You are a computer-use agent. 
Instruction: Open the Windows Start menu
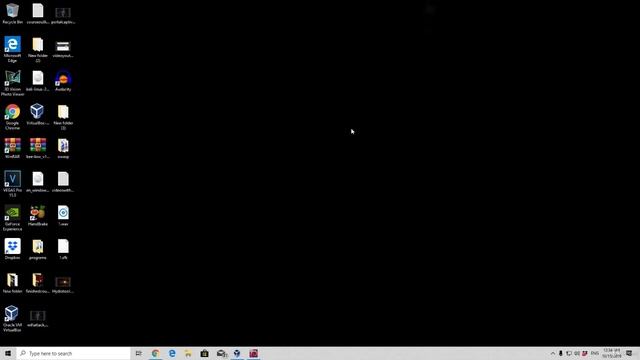coord(8,353)
